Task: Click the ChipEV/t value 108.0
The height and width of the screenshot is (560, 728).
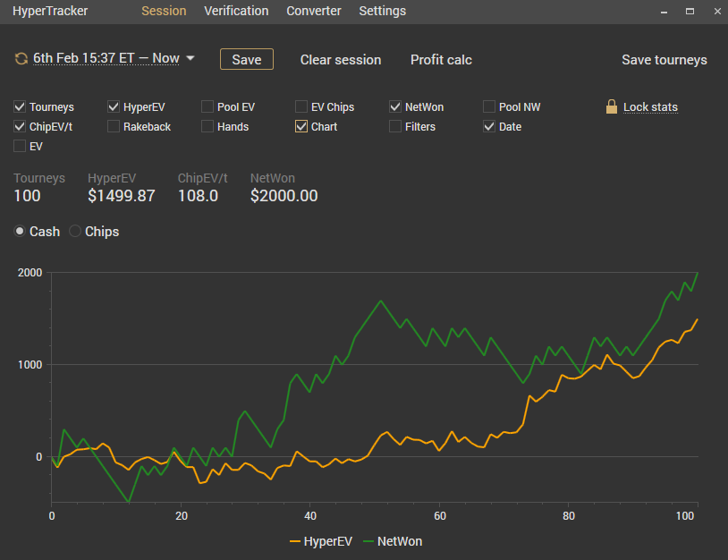Action: 198,196
